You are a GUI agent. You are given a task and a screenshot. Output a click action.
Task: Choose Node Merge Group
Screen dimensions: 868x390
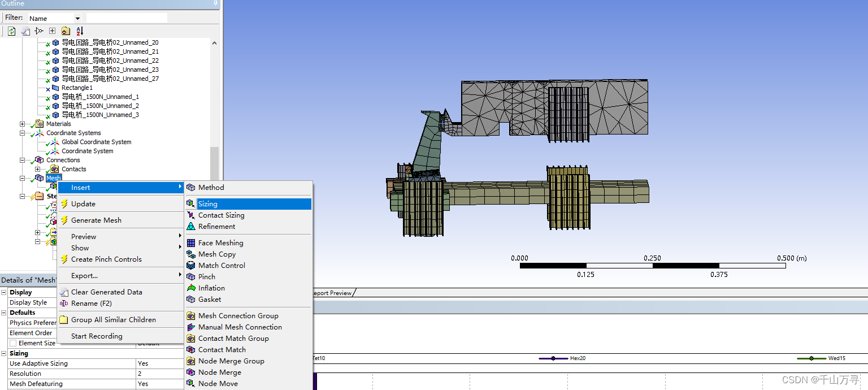[248, 361]
